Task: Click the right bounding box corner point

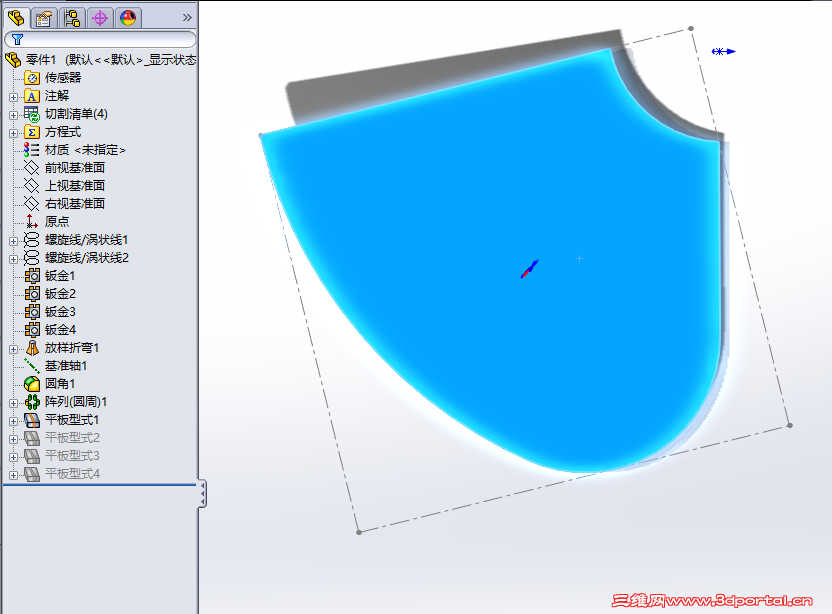Action: 790,425
